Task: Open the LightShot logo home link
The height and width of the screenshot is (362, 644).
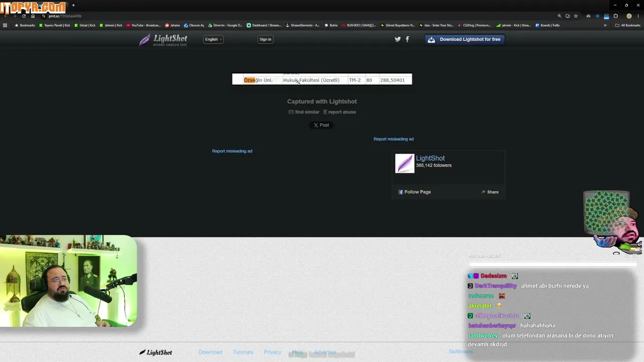Action: click(164, 40)
